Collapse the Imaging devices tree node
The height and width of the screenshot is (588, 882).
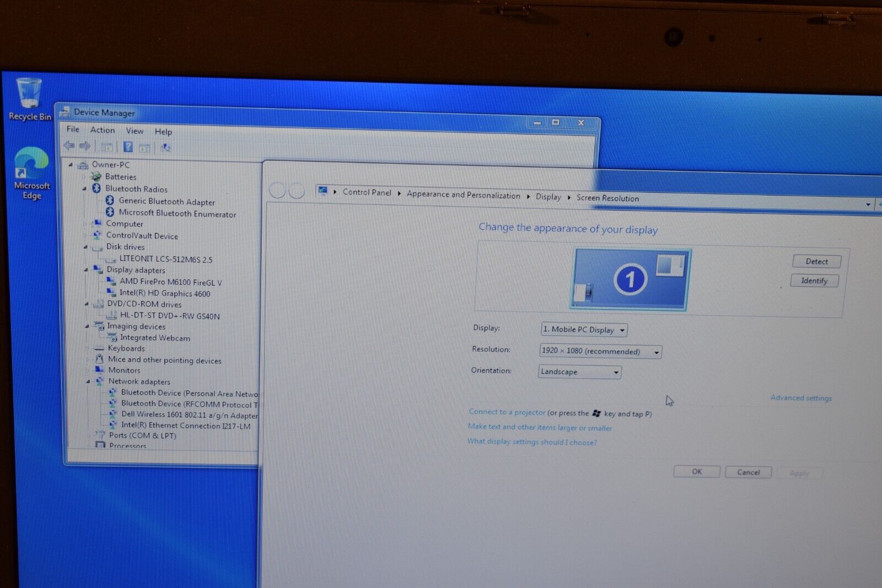(x=87, y=326)
